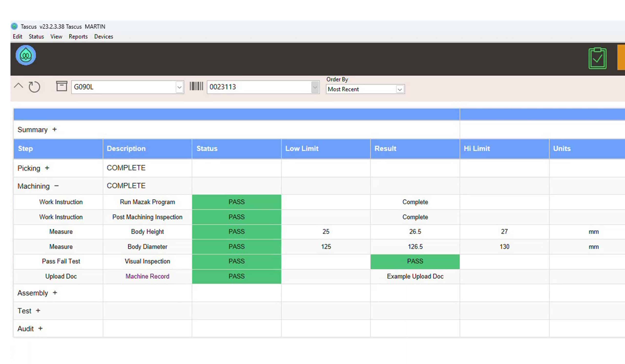Open the green clipboard checkmark icon

(x=597, y=59)
